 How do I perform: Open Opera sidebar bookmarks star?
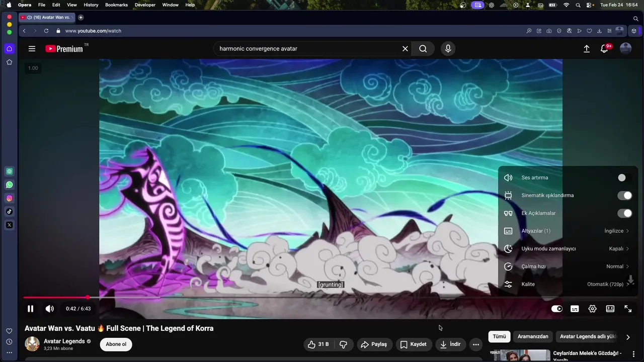(x=9, y=62)
